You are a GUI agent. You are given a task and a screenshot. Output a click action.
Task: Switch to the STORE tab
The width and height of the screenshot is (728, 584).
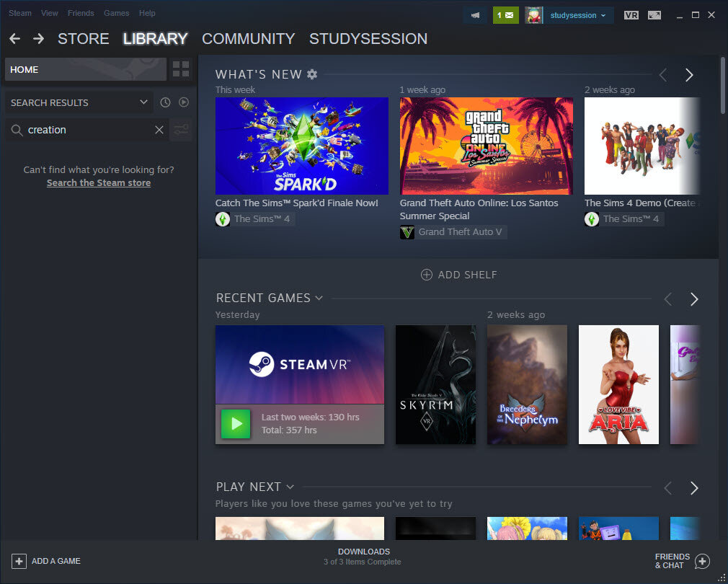(x=84, y=38)
